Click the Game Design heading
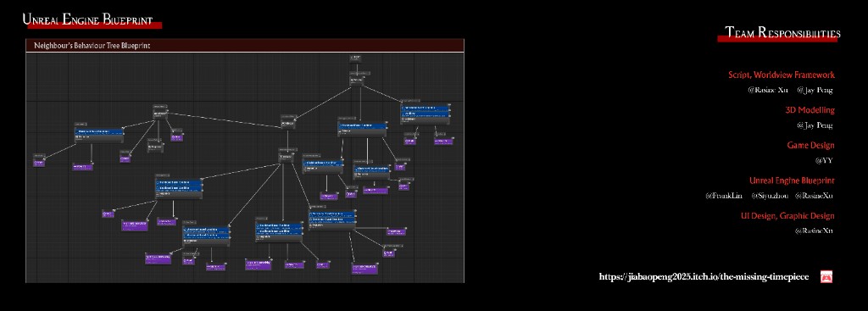 coord(810,146)
